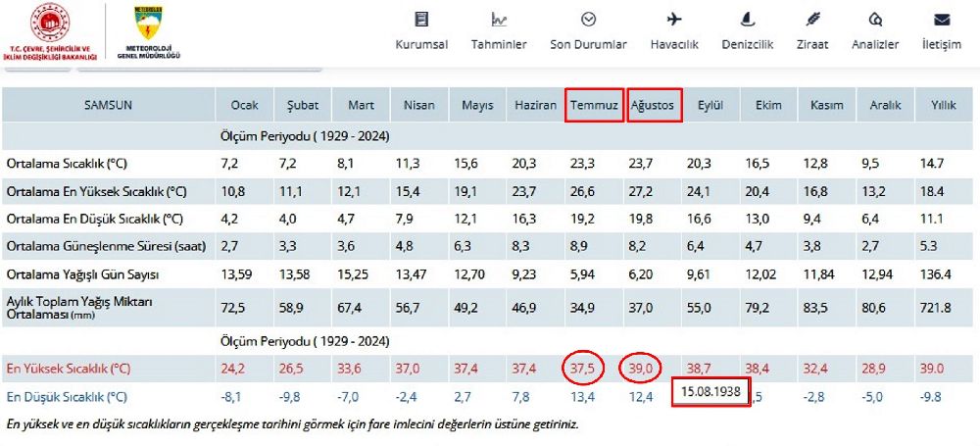The width and height of the screenshot is (980, 446).
Task: Select the Ağustos column header
Action: pyautogui.click(x=654, y=105)
